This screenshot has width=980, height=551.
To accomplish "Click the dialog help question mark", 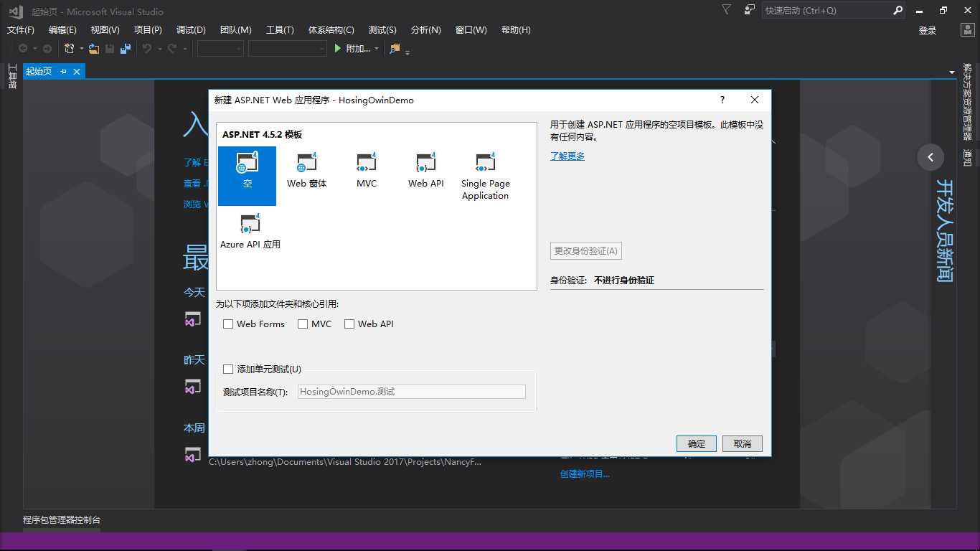I will 722,100.
